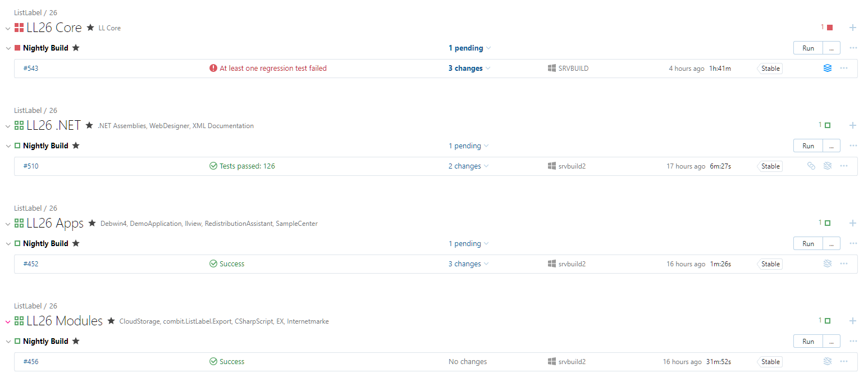868x377 pixels.
Task: Add item with plus icon for LL26 Modules
Action: pos(853,321)
